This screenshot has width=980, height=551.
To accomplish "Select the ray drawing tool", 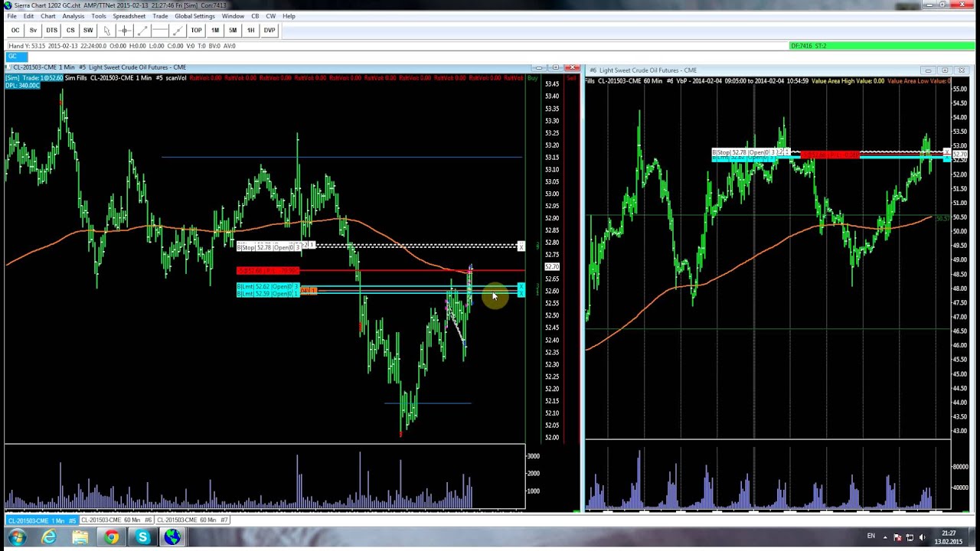I will coord(178,31).
